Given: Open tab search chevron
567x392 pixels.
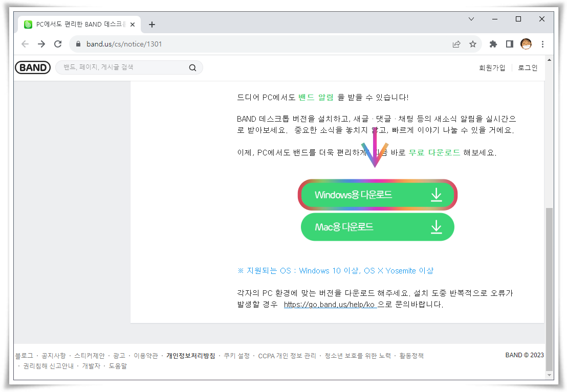Looking at the screenshot, I should [471, 19].
